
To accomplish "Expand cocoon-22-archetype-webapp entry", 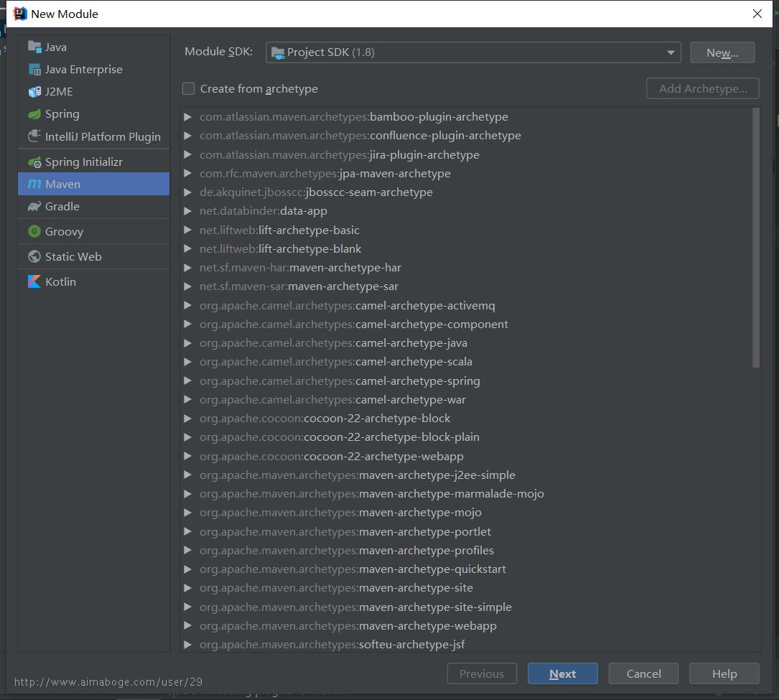I will [x=187, y=456].
